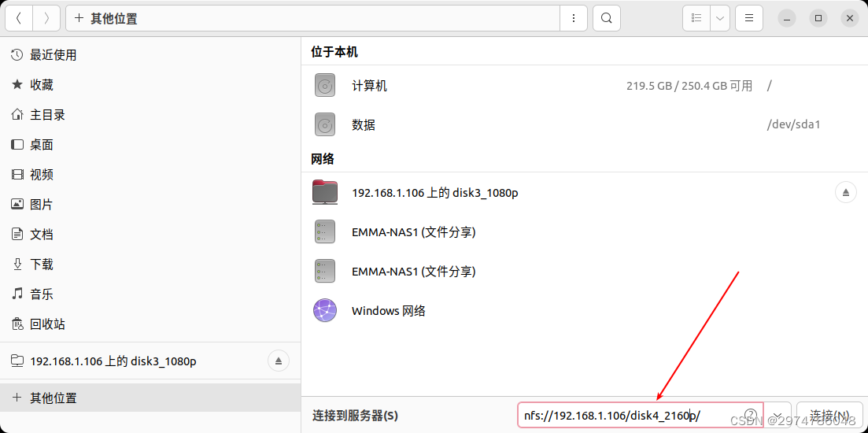
Task: Click the red network folder icon
Action: click(x=325, y=192)
